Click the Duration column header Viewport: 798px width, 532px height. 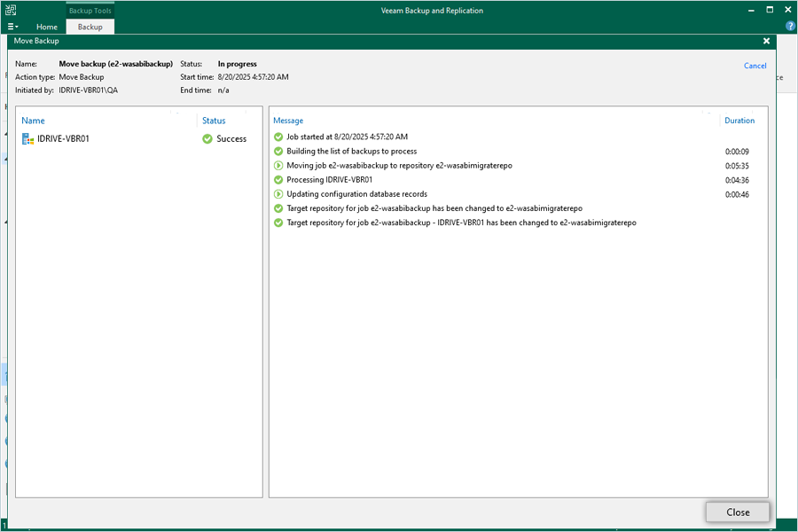tap(739, 121)
